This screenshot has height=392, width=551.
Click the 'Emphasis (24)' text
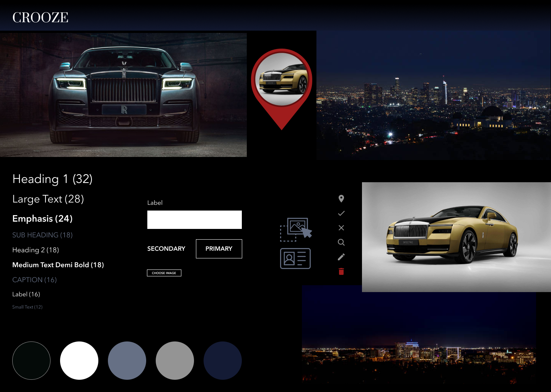coord(42,219)
